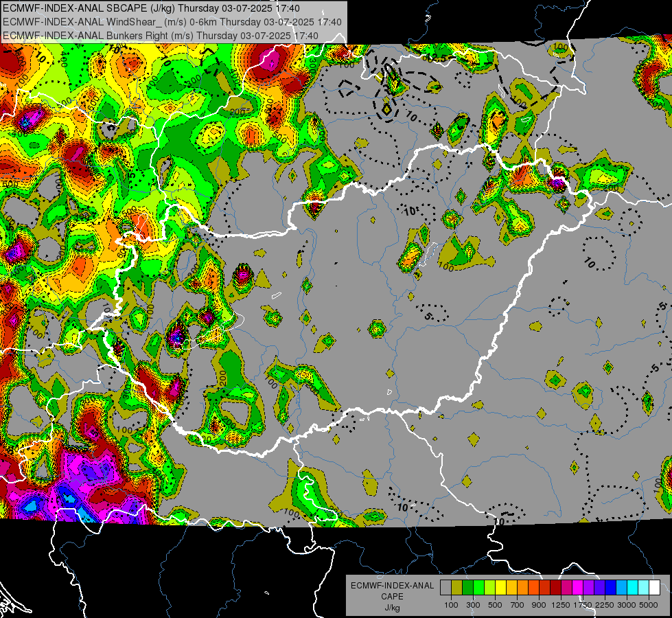The image size is (672, 618).
Task: Click the legend title ECMWF-INDEX-ANAL
Action: click(x=392, y=586)
